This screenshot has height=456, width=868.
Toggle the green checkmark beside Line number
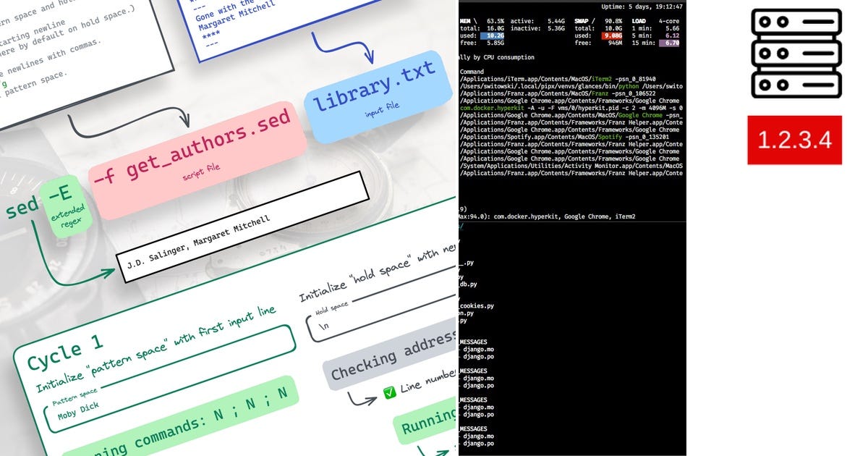pyautogui.click(x=389, y=393)
